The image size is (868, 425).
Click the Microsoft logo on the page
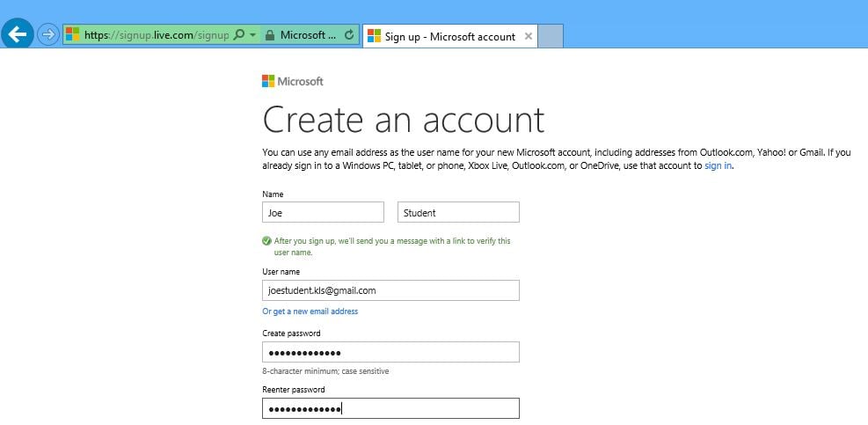pyautogui.click(x=292, y=82)
